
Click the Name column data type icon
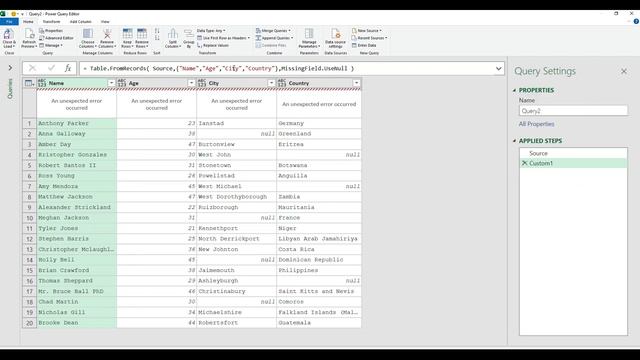pos(42,83)
